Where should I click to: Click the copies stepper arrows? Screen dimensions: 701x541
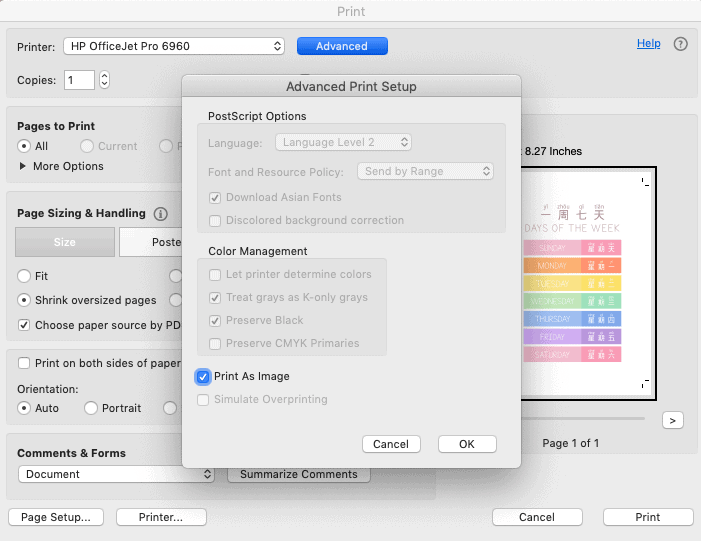tap(104, 80)
